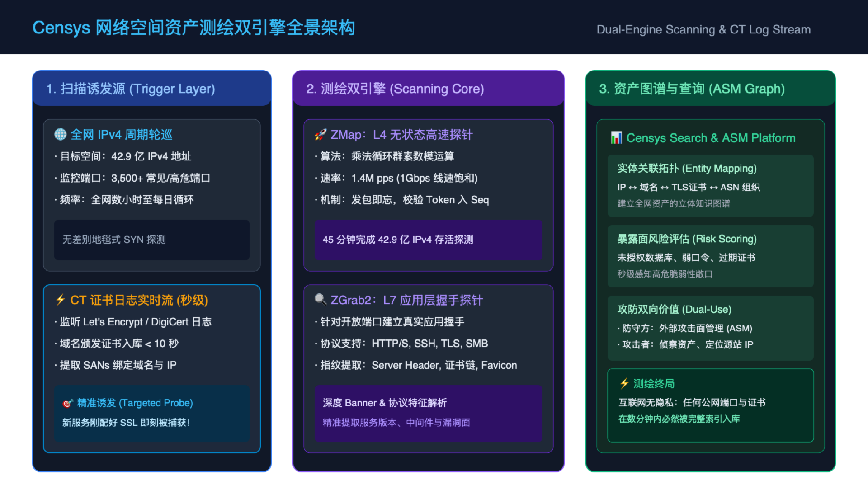Click the highlight "45 分钟完成 42.9 亿 IPv4 存活探测"
868x499 pixels.
[x=398, y=240]
